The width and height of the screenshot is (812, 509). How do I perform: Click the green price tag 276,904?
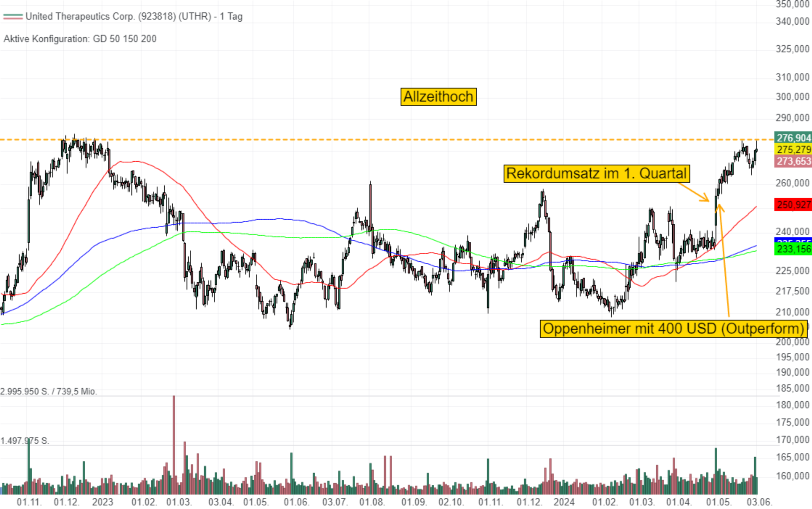click(x=793, y=137)
